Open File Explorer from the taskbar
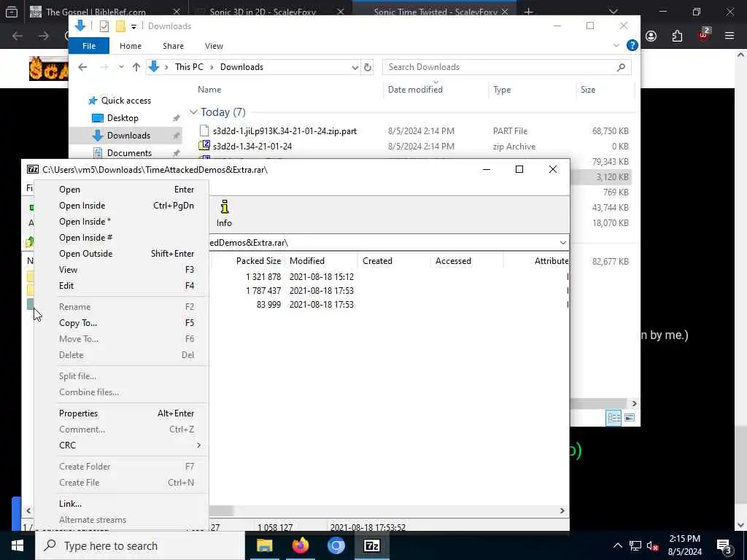 [264, 545]
